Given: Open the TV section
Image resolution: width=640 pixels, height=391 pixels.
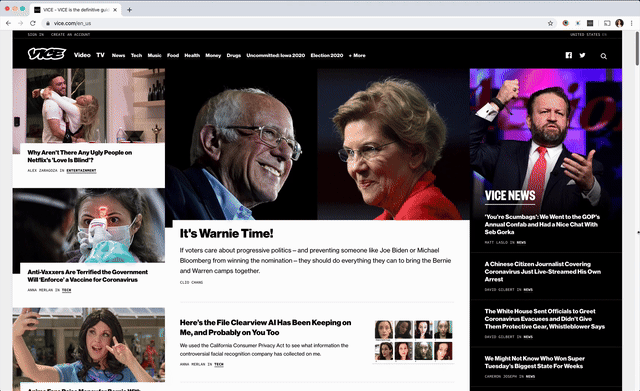Looking at the screenshot, I should point(100,55).
